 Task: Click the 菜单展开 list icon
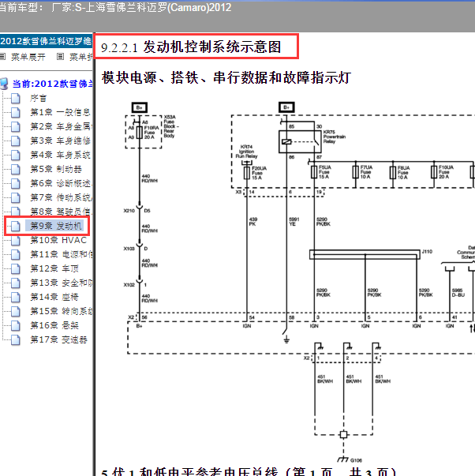coord(2,57)
